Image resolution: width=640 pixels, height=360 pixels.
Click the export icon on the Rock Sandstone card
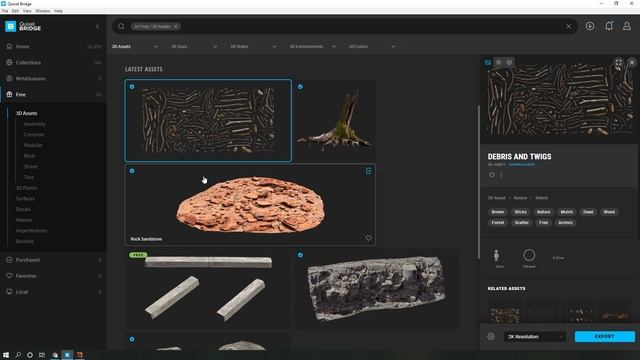[368, 171]
